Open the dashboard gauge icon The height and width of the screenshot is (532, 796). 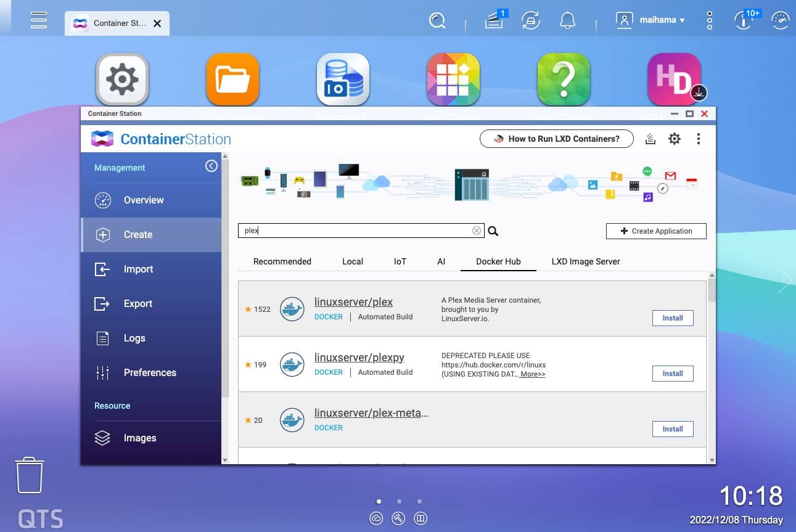point(781,20)
